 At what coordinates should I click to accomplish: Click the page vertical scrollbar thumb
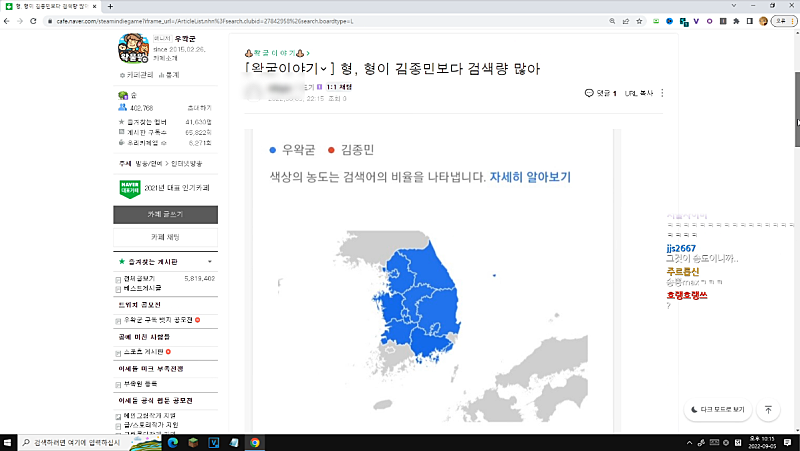click(x=797, y=109)
